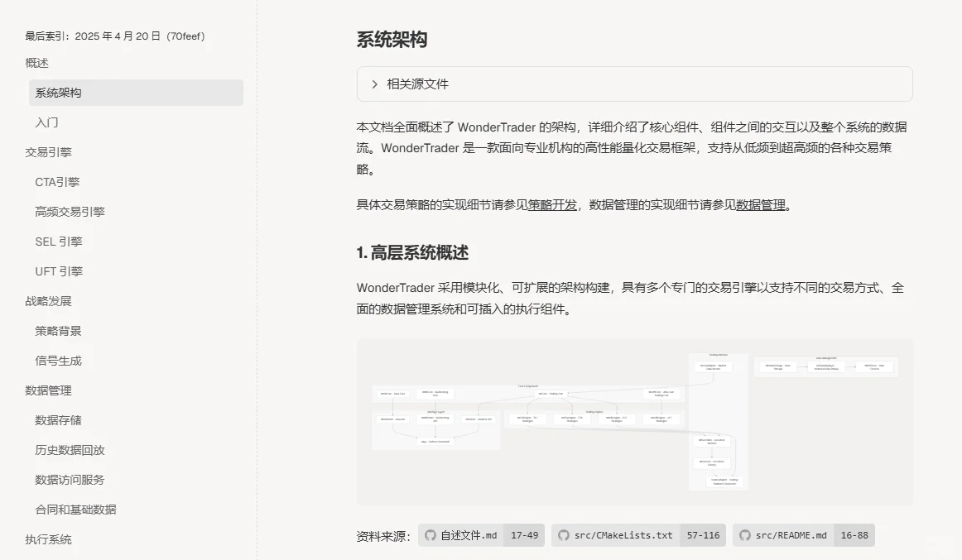The height and width of the screenshot is (560, 962).
Task: Open the 历史数据回放 page
Action: click(70, 449)
